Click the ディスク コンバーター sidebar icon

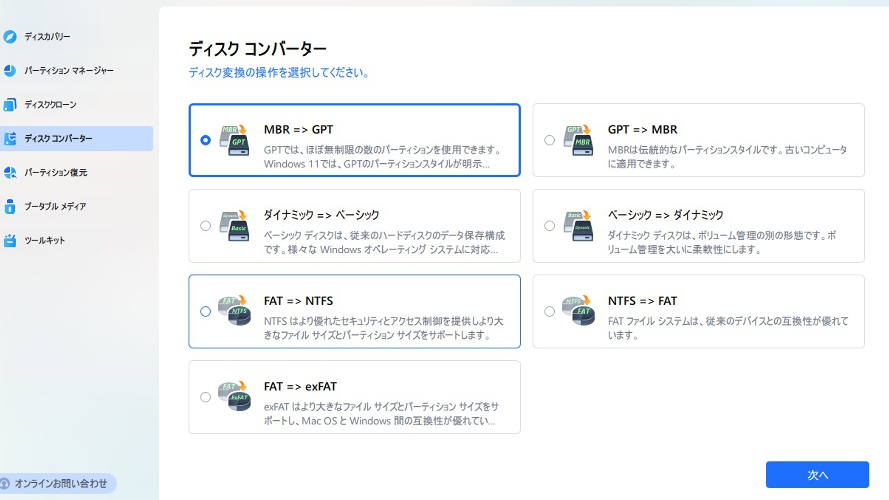pos(10,138)
